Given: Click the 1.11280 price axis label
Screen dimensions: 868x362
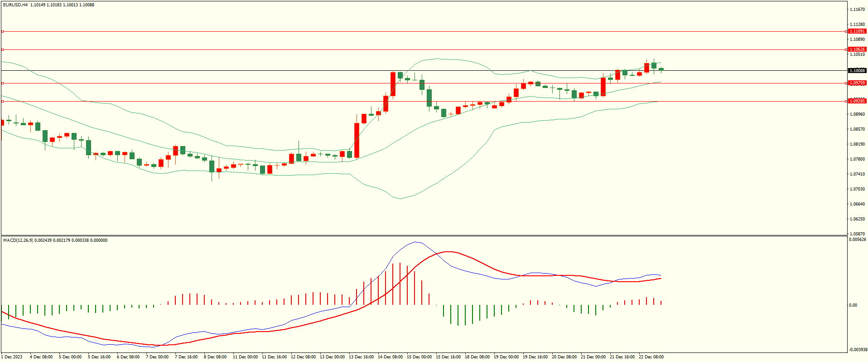Looking at the screenshot, I should [858, 24].
